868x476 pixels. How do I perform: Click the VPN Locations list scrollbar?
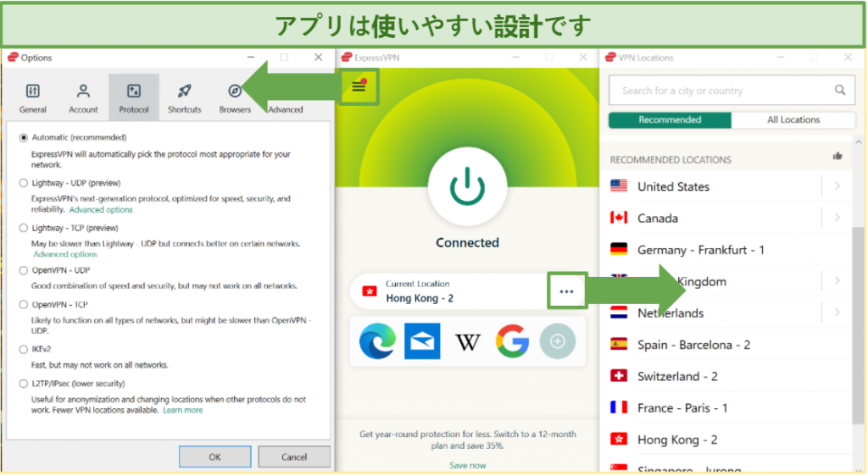[858, 325]
